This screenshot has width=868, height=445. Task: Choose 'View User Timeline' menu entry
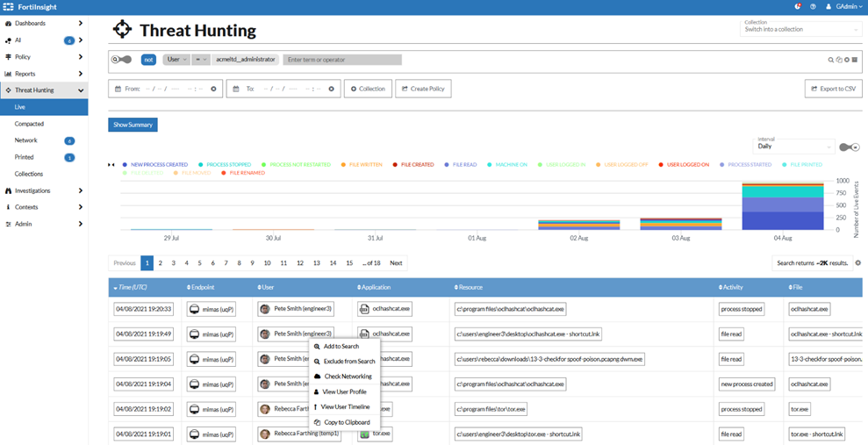coord(343,407)
